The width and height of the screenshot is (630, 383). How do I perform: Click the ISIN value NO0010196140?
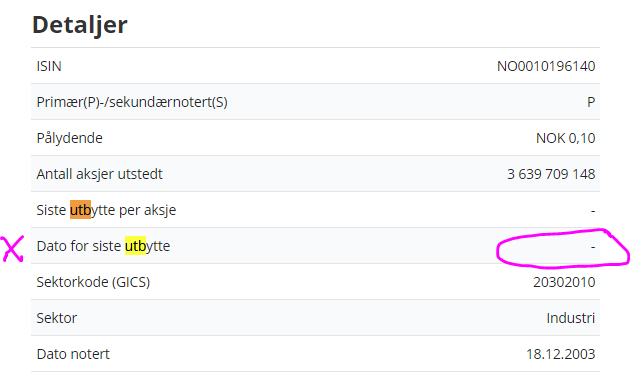point(546,66)
